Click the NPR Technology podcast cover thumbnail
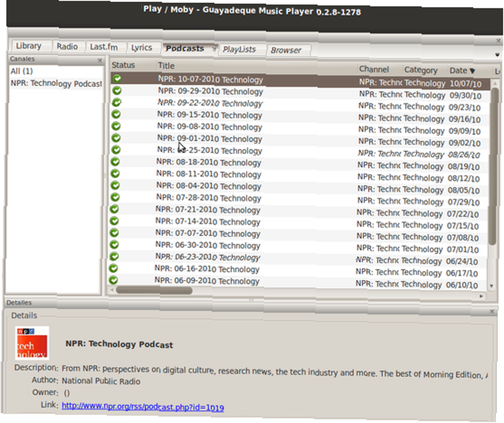Viewport: 504px width, 423px height. (32, 343)
